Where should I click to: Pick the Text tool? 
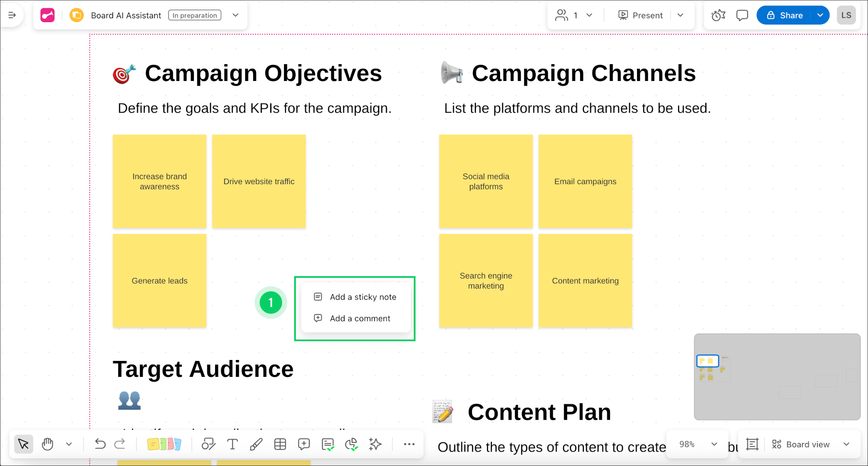232,444
